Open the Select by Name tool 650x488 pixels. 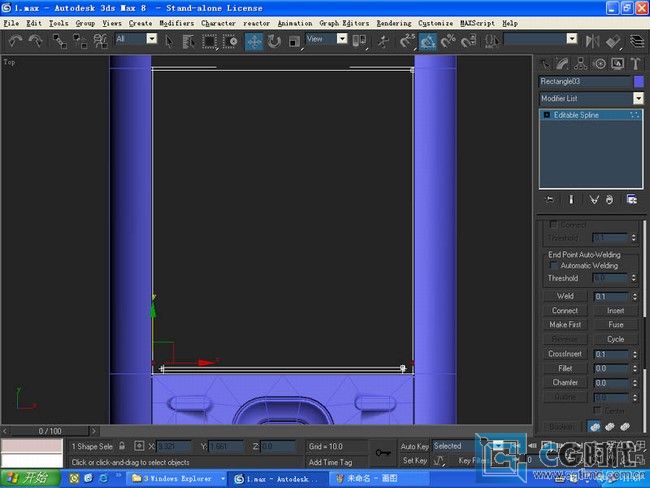point(189,41)
